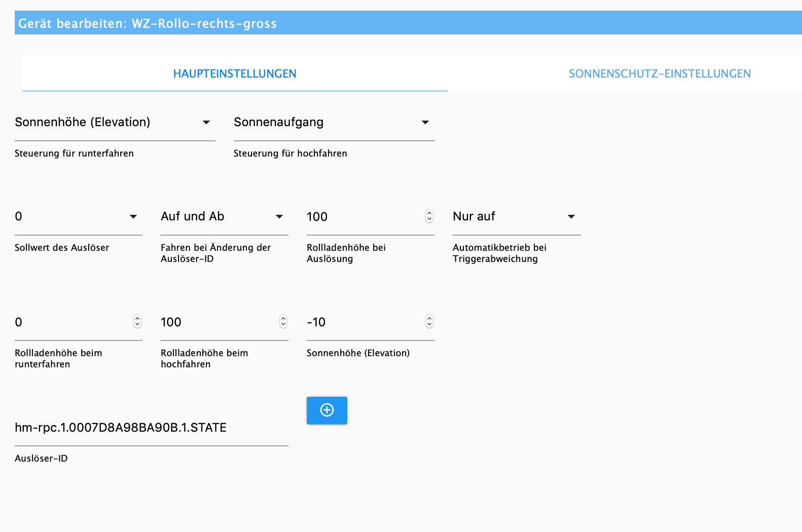
Task: Expand the Sollwert des Auslöser dropdown
Action: (79, 216)
